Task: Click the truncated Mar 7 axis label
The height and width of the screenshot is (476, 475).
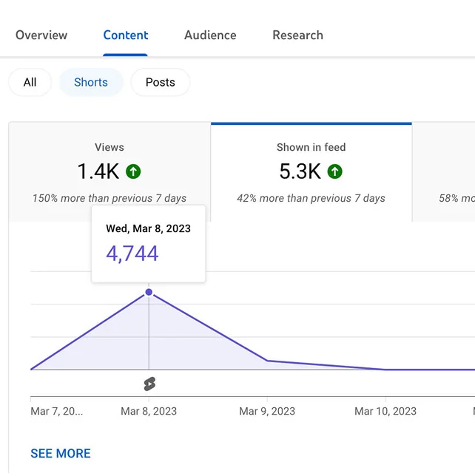Action: tap(56, 411)
